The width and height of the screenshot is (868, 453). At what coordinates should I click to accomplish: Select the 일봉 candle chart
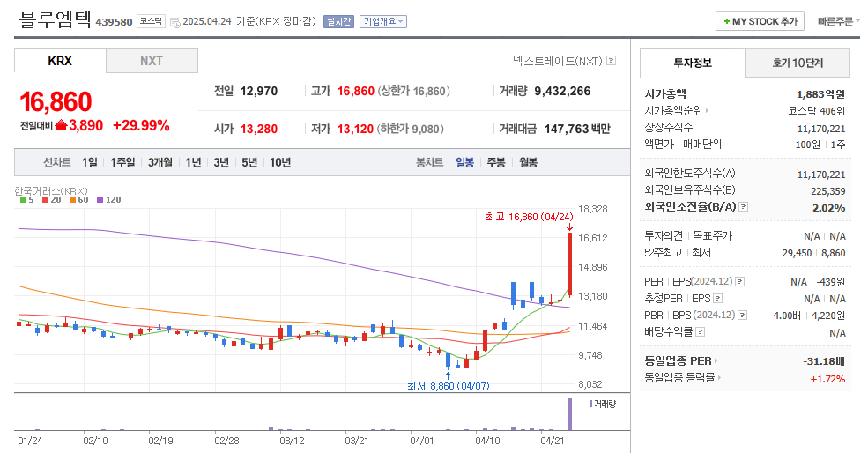click(x=464, y=162)
